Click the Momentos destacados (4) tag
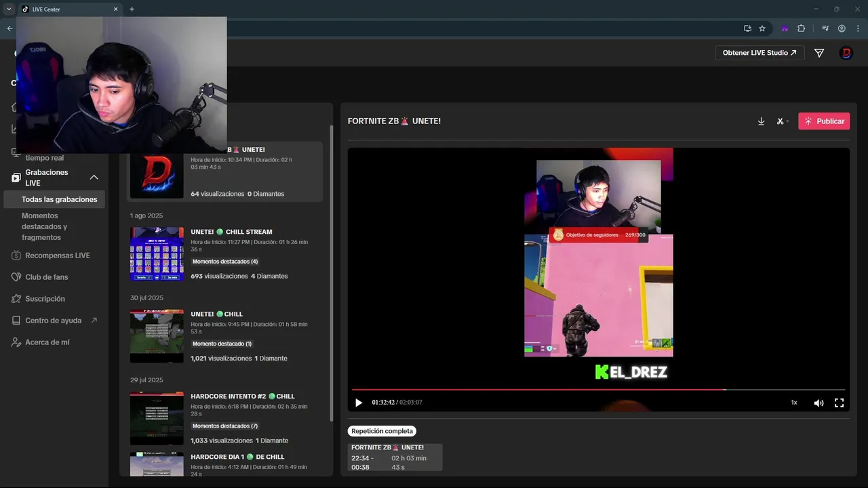Screen dimensions: 868x488 click(x=225, y=262)
